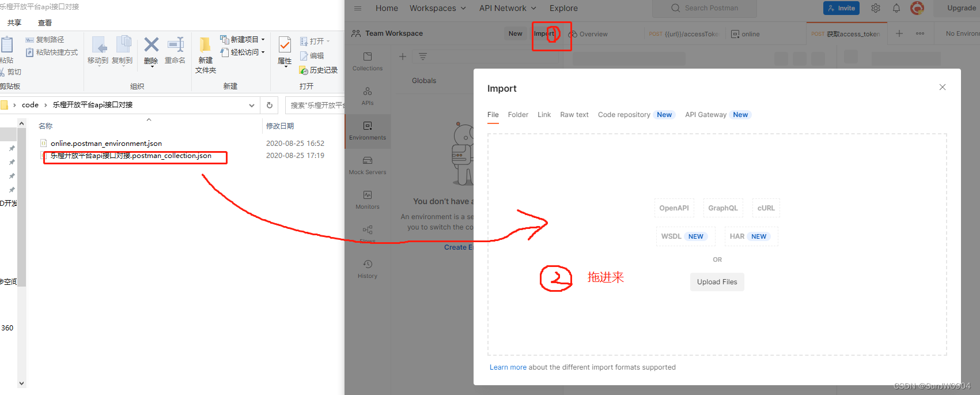Open the APIs sidebar section
The height and width of the screenshot is (395, 980).
(x=368, y=96)
